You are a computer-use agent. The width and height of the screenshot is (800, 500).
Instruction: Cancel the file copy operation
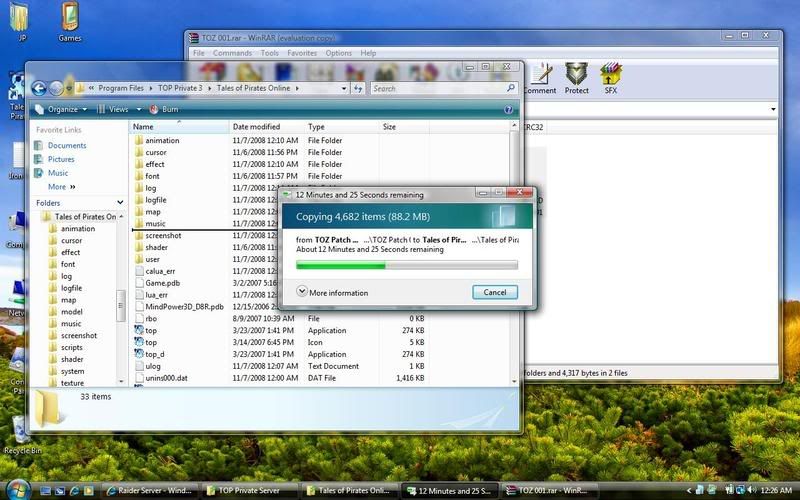(494, 293)
